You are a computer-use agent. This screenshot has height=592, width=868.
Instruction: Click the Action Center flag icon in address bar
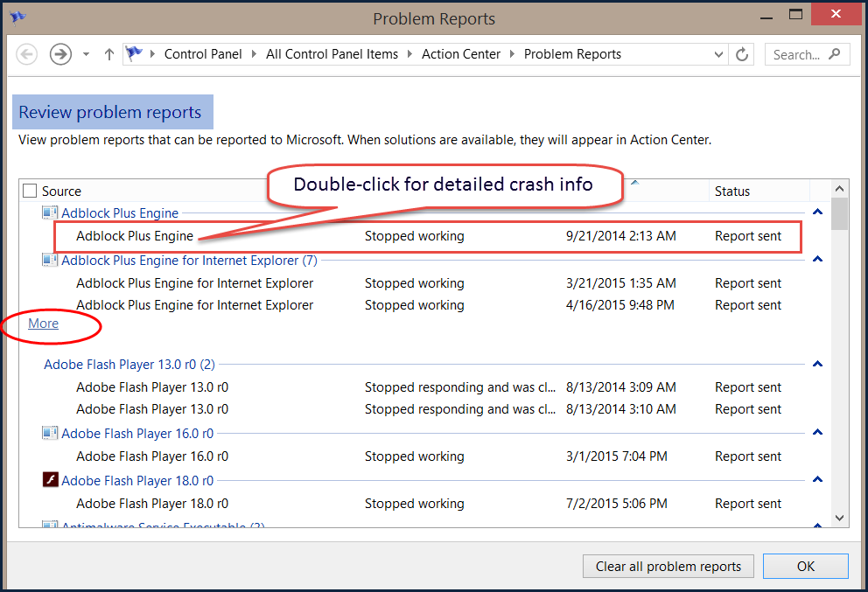click(x=134, y=53)
